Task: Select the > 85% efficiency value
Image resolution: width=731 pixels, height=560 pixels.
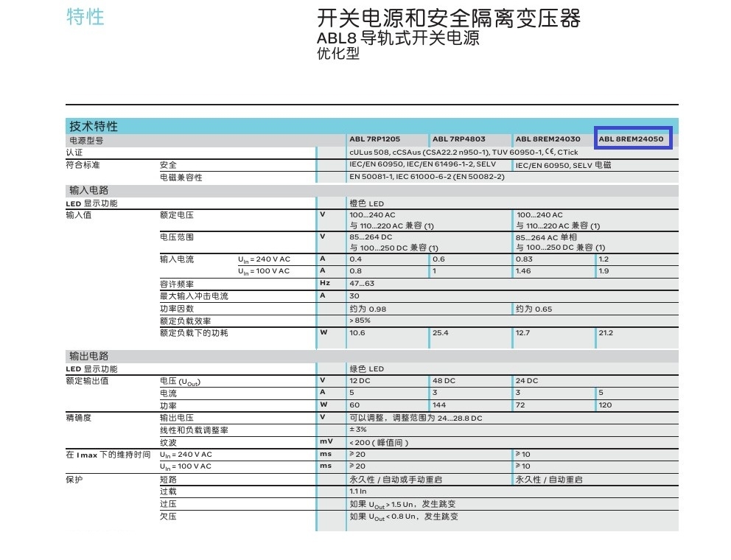Action: pyautogui.click(x=360, y=321)
